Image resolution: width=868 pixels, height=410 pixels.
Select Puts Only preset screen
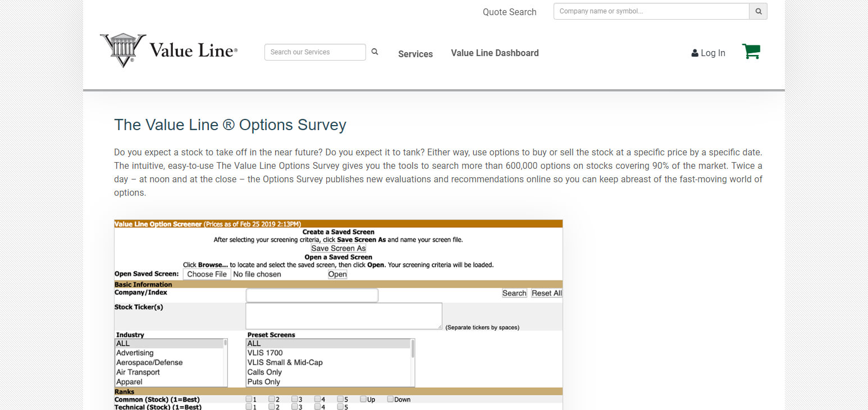click(328, 382)
